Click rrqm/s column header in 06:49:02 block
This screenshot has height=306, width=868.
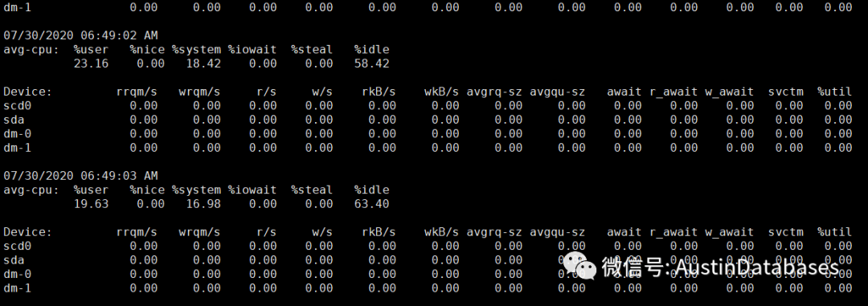pos(137,92)
